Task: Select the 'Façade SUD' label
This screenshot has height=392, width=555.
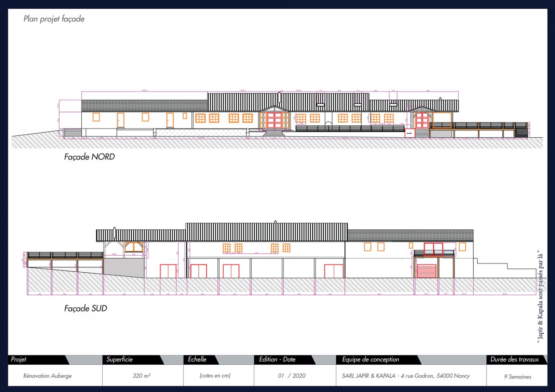Action: [86, 308]
